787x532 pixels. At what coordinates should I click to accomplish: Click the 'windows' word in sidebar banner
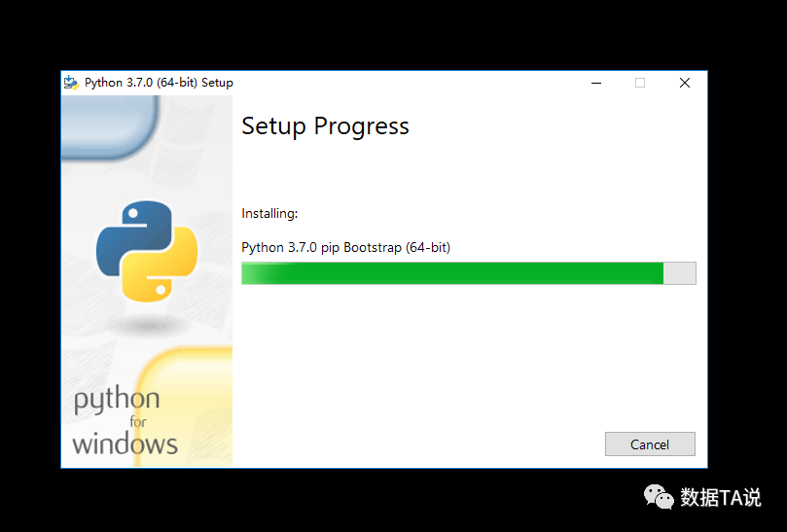coord(125,444)
